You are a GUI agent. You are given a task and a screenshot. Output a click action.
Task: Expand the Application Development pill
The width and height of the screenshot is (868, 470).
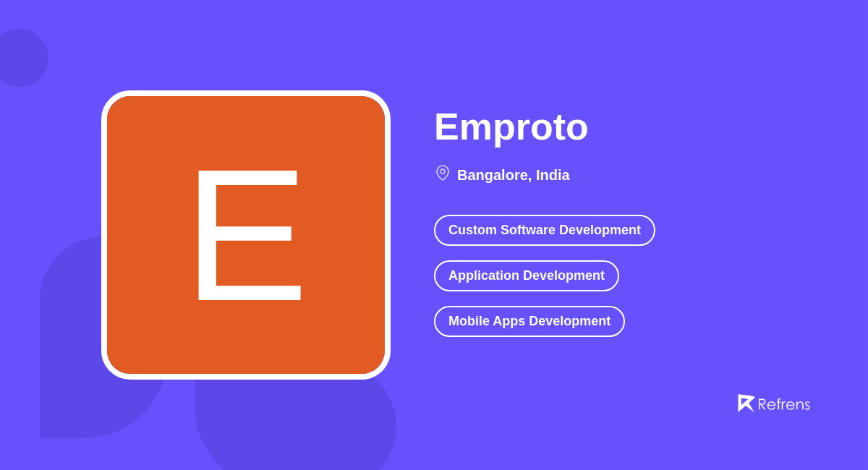[527, 275]
